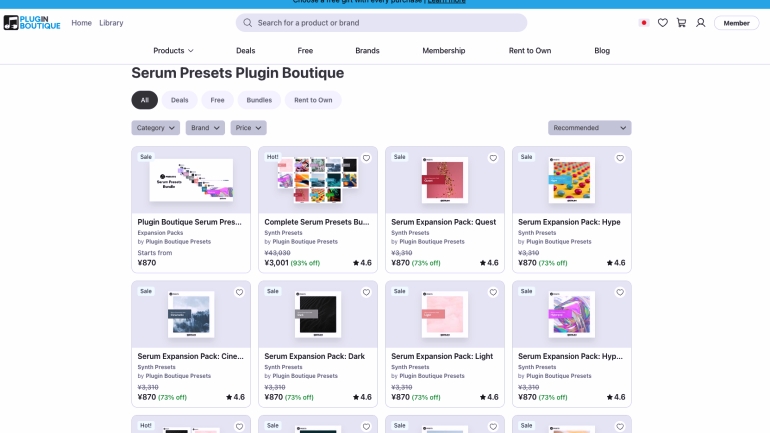The image size is (770, 433).
Task: Open the Dark pack cover thumbnail
Action: 318,314
